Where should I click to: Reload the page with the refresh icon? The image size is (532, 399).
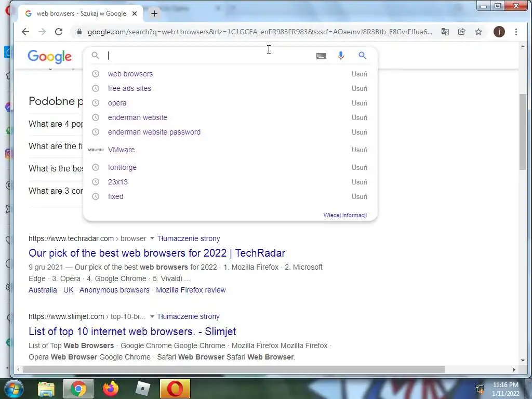pyautogui.click(x=59, y=32)
